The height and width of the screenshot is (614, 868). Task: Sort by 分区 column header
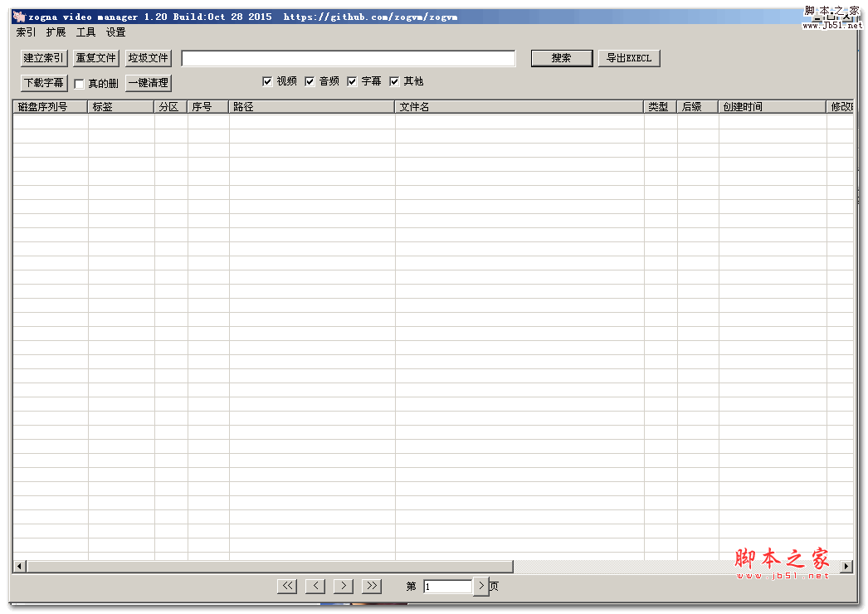point(170,107)
